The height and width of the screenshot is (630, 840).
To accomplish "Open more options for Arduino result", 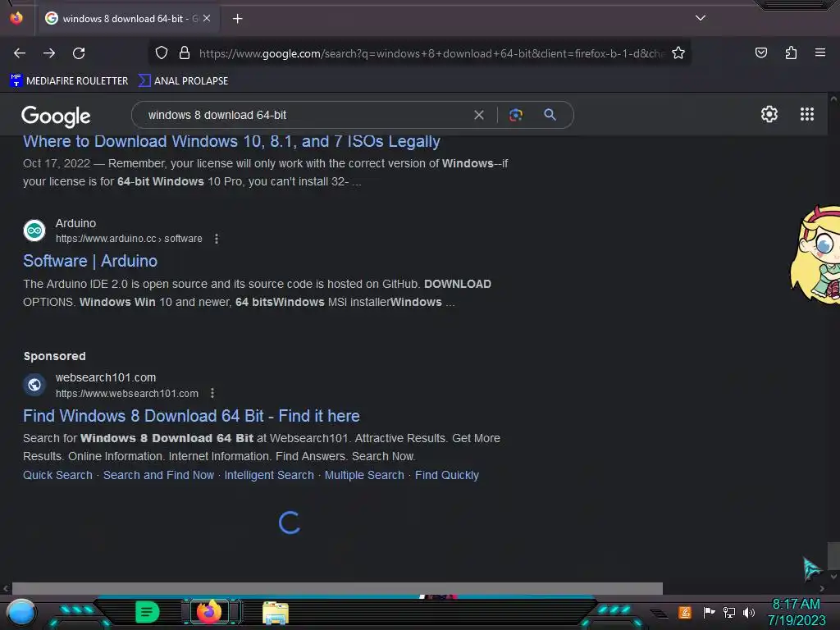I will [217, 239].
